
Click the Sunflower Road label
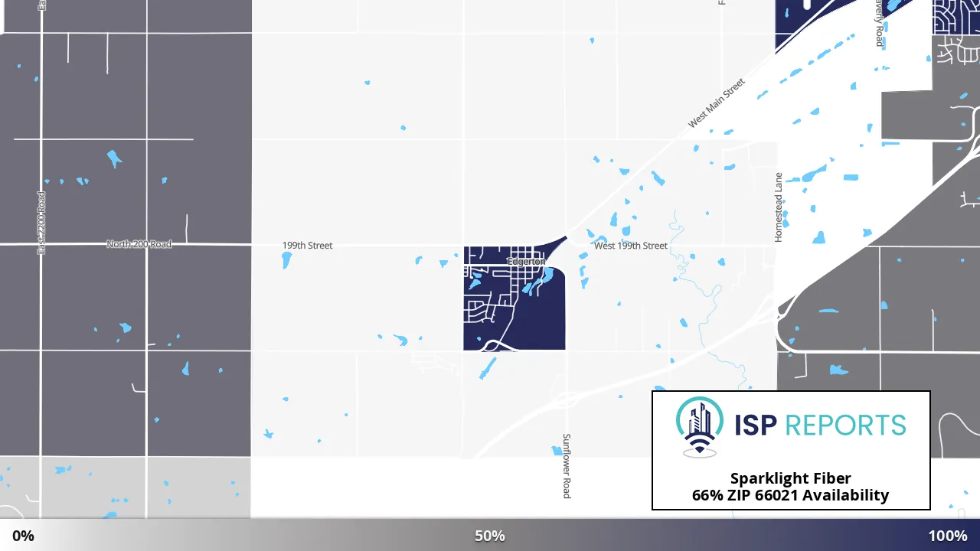567,466
